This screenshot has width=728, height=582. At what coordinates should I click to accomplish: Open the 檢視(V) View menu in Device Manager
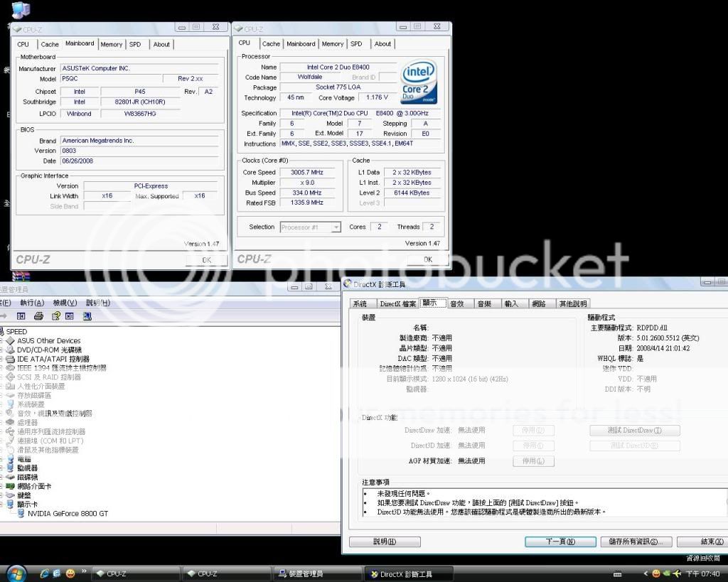tap(65, 303)
